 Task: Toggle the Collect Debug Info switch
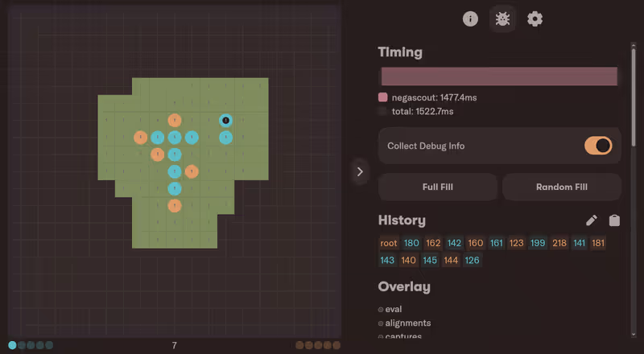pos(598,146)
